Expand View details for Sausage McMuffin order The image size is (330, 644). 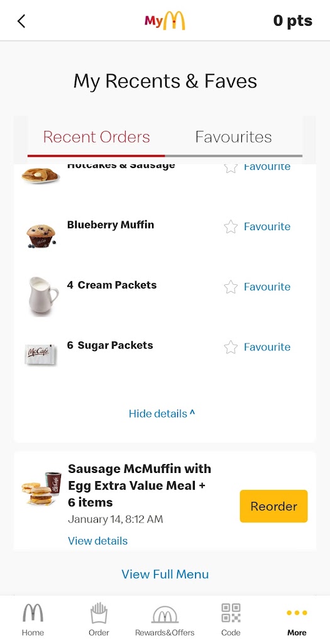pos(97,541)
